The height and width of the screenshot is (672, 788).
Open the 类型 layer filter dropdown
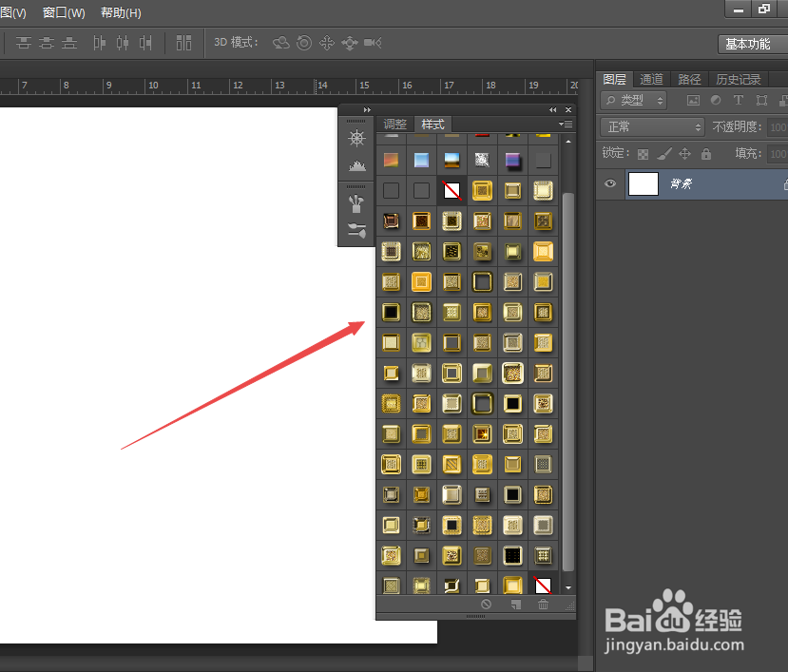coord(634,101)
